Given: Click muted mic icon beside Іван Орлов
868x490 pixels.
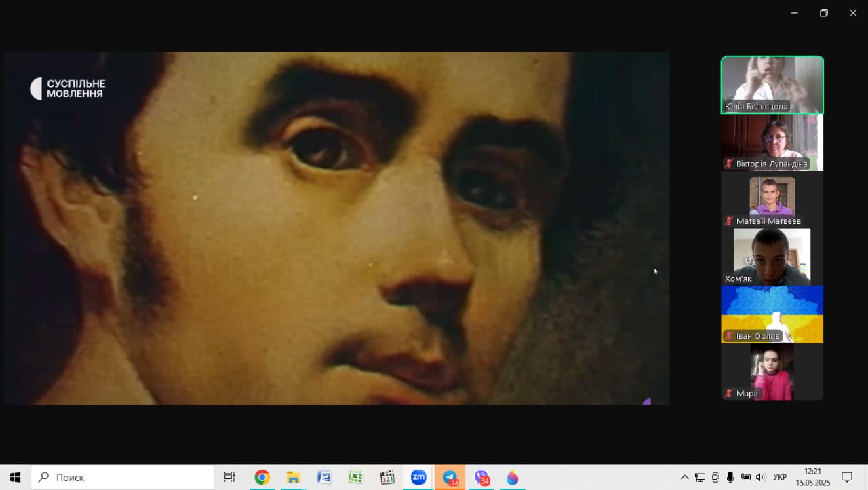Looking at the screenshot, I should coord(729,336).
